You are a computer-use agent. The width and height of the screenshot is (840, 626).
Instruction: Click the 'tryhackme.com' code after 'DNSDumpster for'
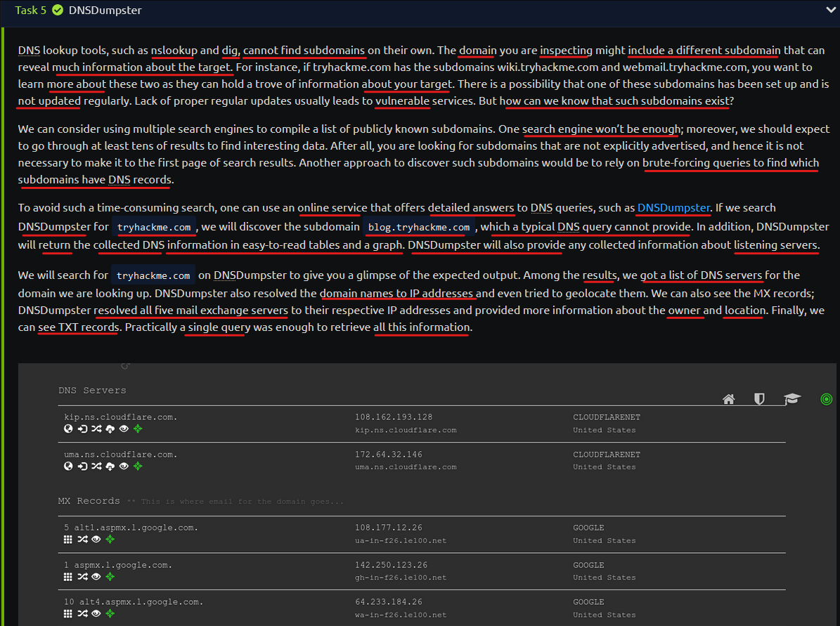[154, 227]
